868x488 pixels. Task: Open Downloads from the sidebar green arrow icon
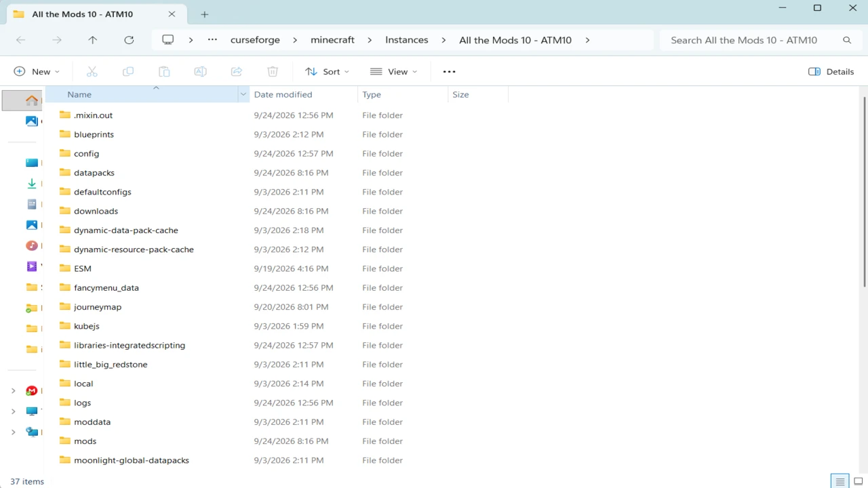32,184
